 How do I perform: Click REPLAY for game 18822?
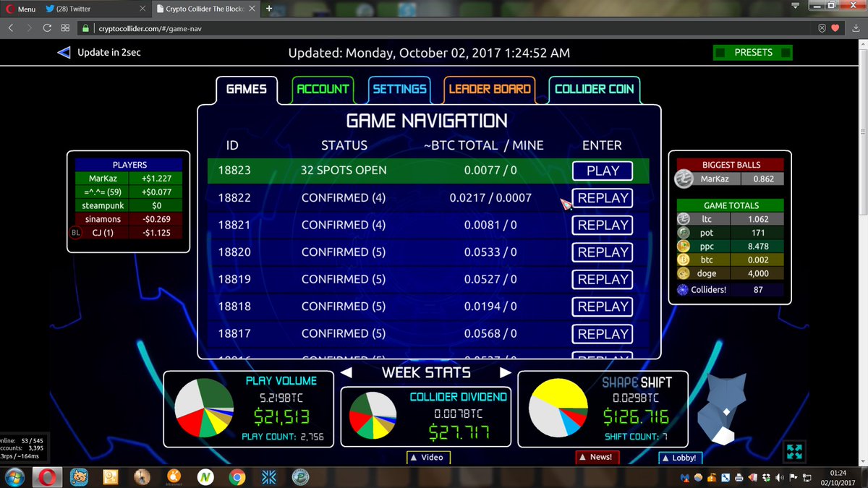pos(603,198)
